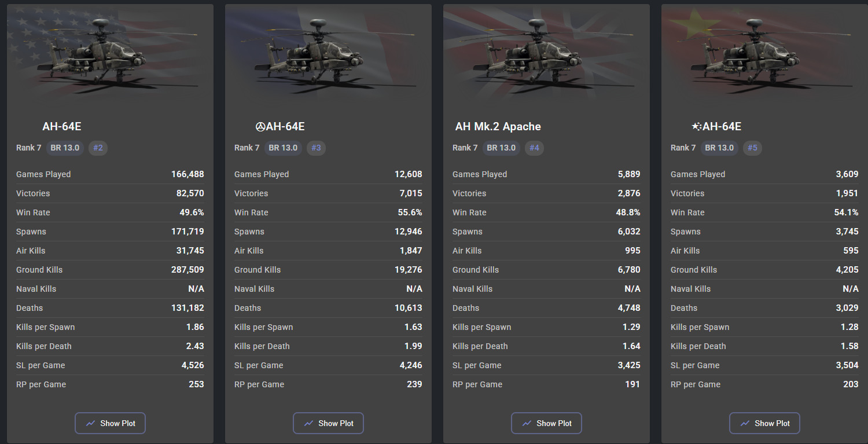Click the #2 rank badge
Viewport: 868px width, 444px height.
click(98, 148)
